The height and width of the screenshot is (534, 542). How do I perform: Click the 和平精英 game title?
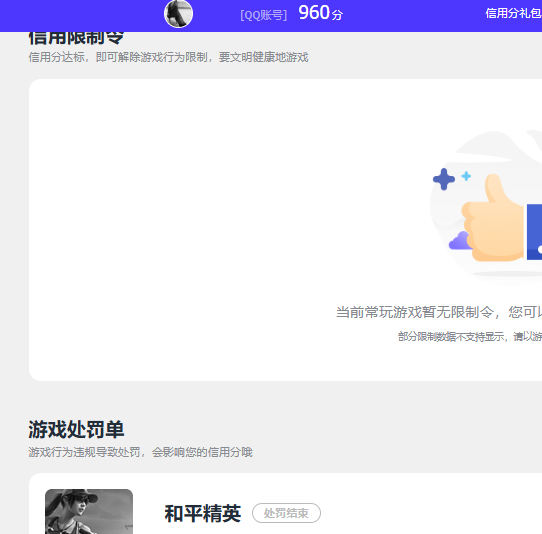coord(203,514)
